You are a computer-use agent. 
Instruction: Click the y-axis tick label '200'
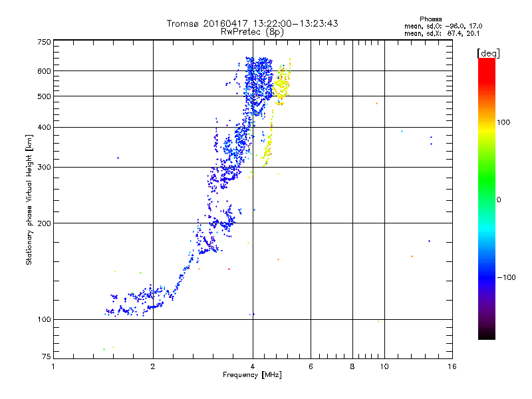[x=44, y=223]
